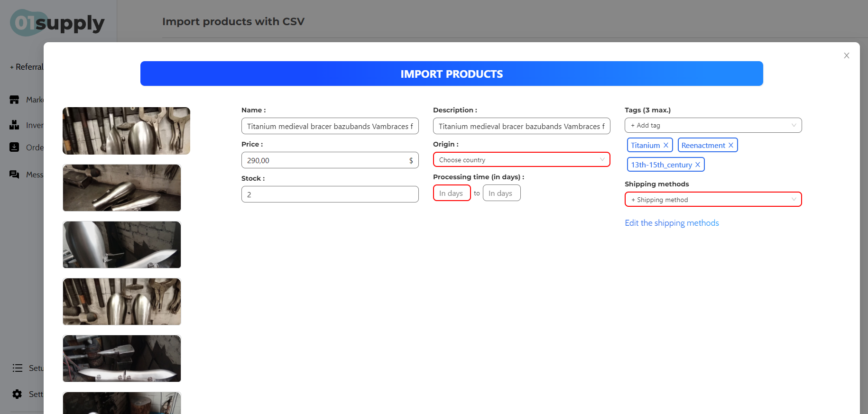This screenshot has width=868, height=414.
Task: Close the import products dialog
Action: coord(846,55)
